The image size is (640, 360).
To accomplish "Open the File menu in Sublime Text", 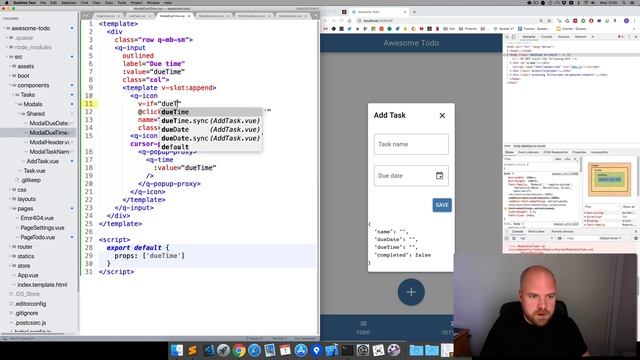I will (43, 2).
